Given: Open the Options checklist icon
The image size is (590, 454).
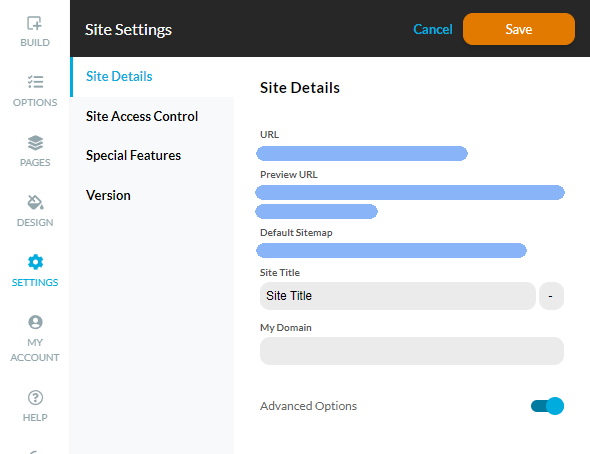Looking at the screenshot, I should point(35,82).
